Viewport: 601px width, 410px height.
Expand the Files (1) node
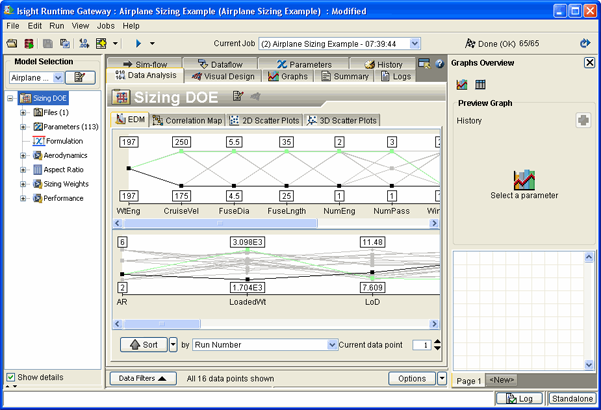[23, 113]
